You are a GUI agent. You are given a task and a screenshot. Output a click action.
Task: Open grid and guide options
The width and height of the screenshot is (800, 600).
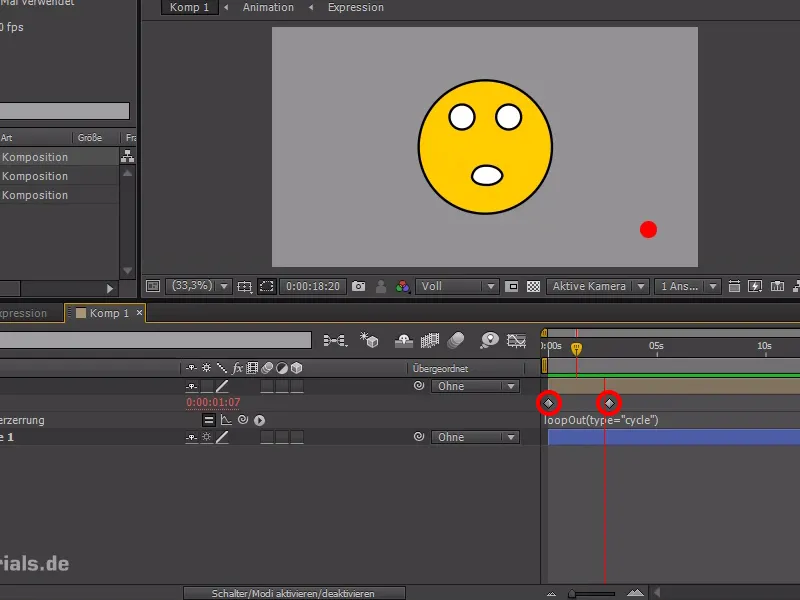pos(244,287)
